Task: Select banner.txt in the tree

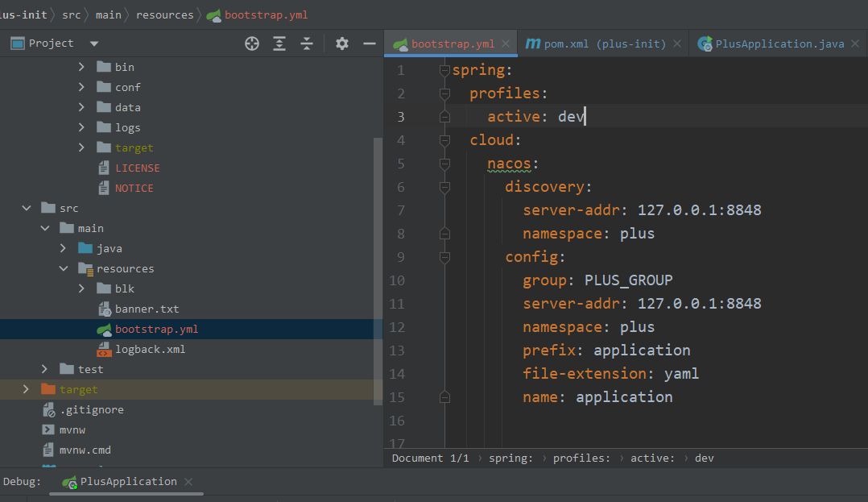Action: [147, 309]
